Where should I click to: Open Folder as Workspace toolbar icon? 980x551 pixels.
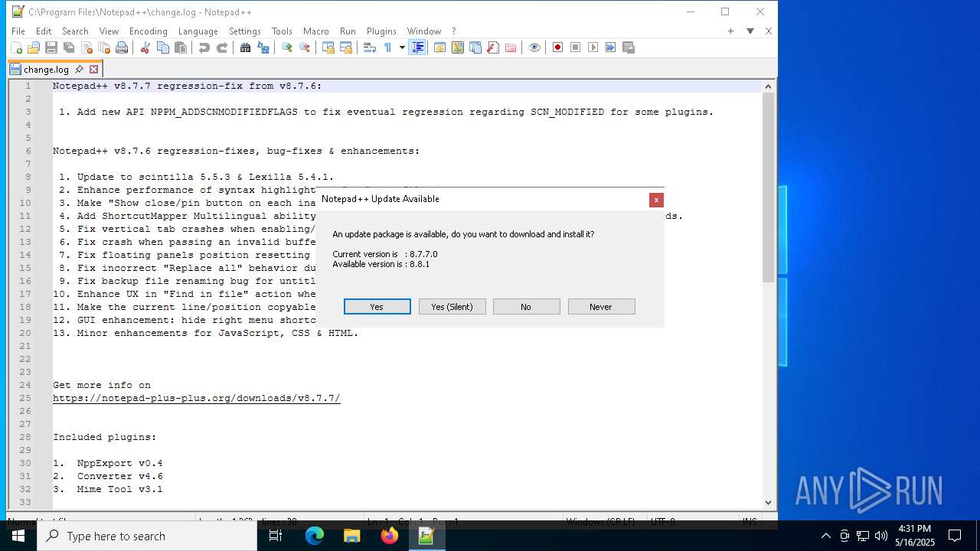pyautogui.click(x=511, y=47)
